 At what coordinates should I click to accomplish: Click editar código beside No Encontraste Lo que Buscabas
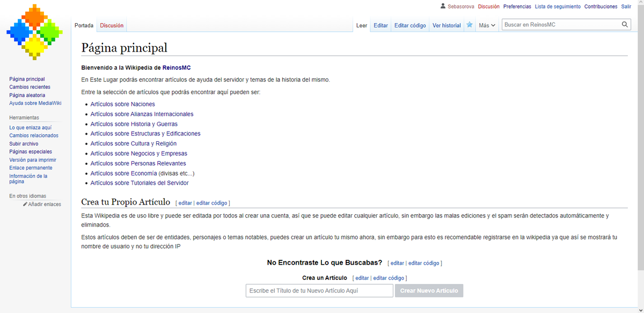tap(423, 263)
